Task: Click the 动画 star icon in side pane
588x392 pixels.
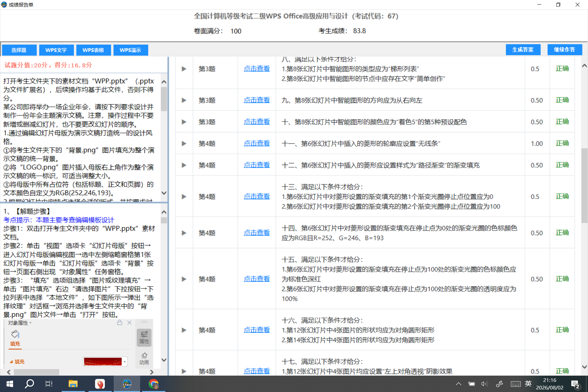Action: pos(144,358)
